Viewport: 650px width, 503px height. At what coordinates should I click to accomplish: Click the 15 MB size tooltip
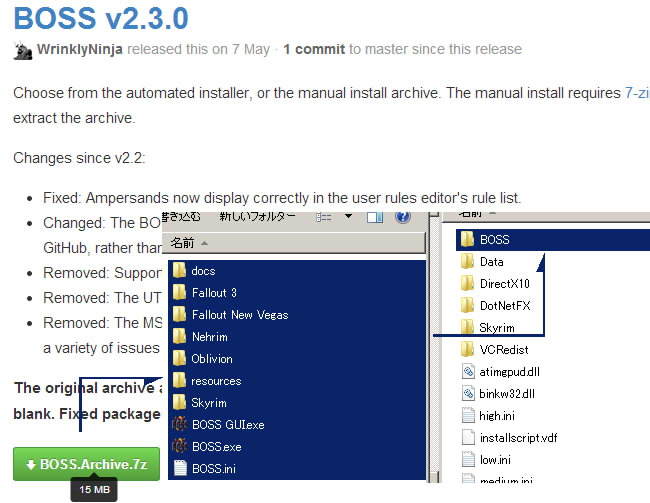(94, 490)
